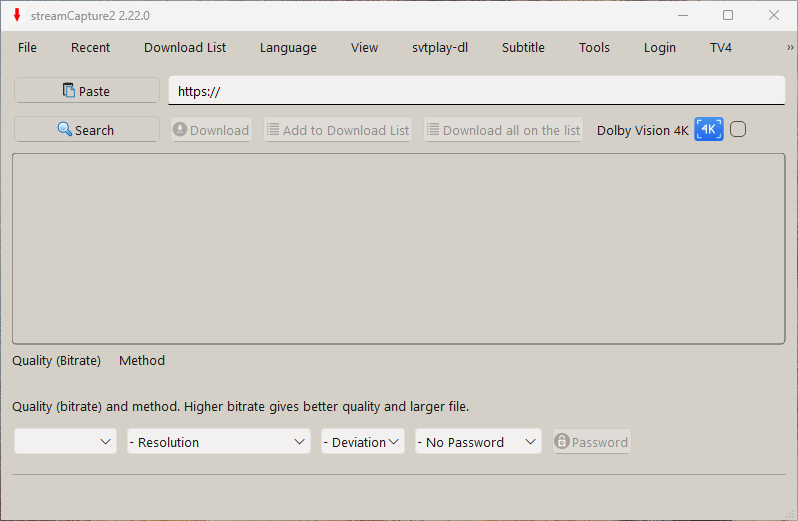This screenshot has width=798, height=521.
Task: Click Add to Download List button
Action: [338, 130]
